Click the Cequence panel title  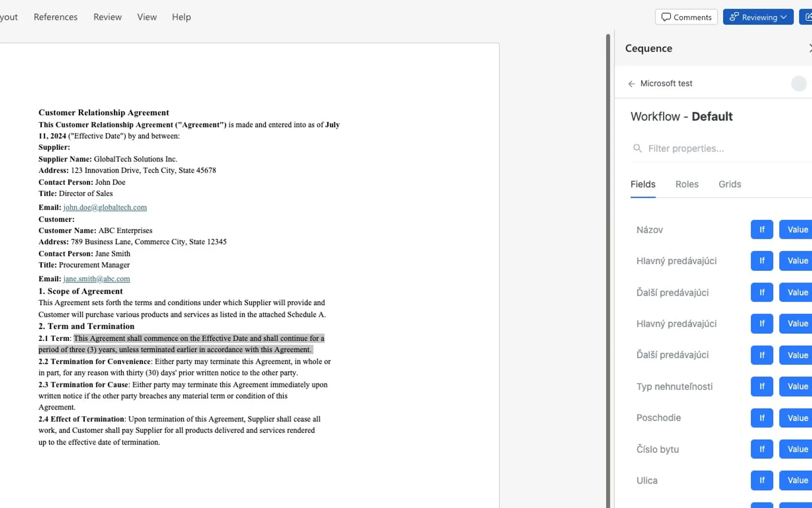pos(649,48)
